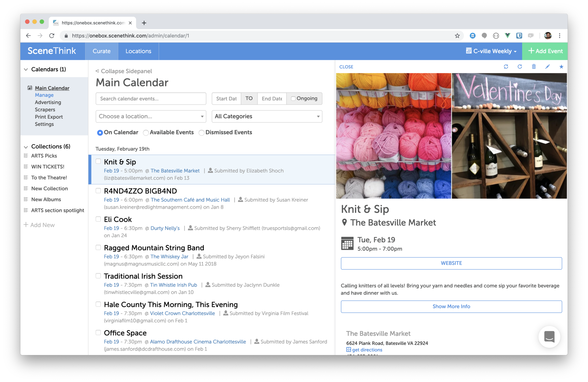Click the pencil edit icon for Knit & Sip

(x=548, y=67)
